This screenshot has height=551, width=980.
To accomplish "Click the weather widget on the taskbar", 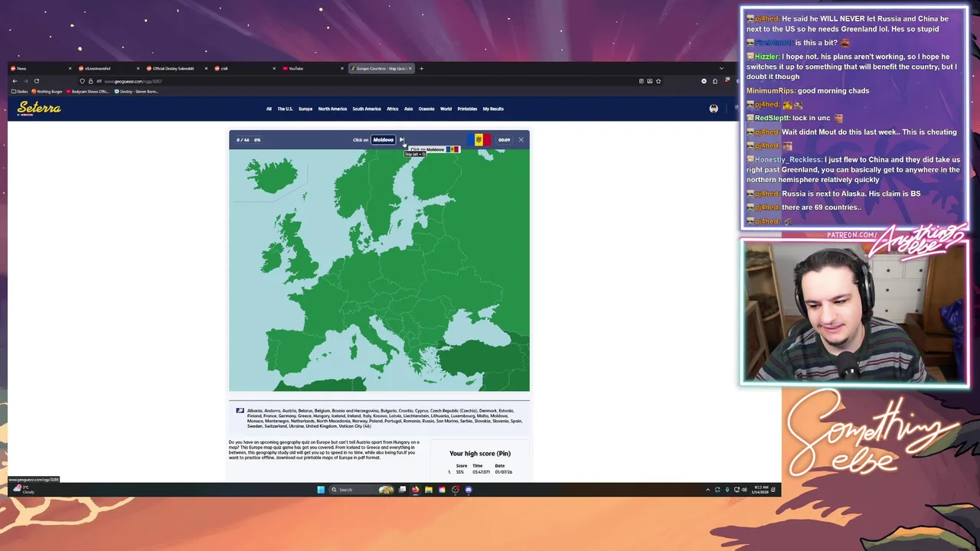I will pyautogui.click(x=24, y=490).
